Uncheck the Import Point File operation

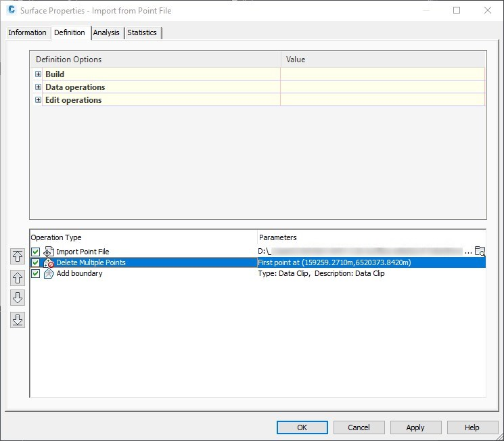coord(35,252)
